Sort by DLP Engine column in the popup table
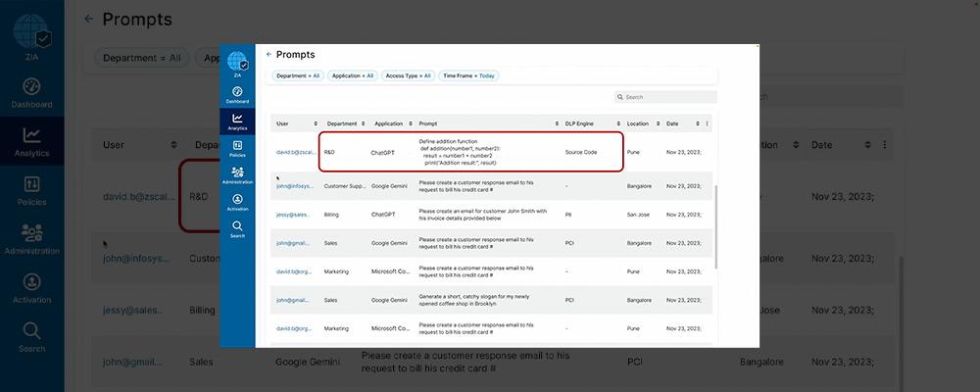 [x=618, y=123]
